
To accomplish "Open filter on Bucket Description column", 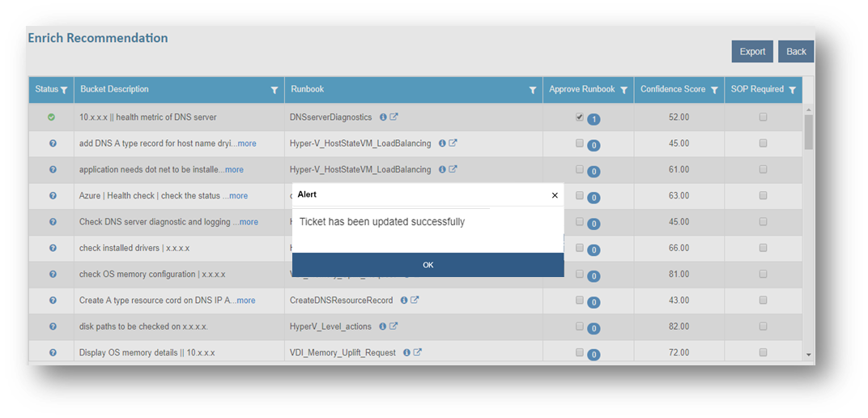I will (274, 90).
